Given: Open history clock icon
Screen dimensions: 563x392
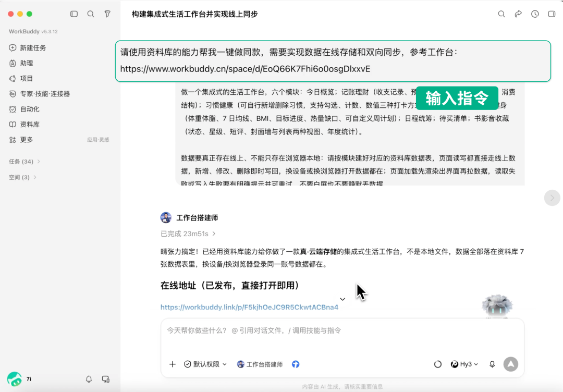Looking at the screenshot, I should (x=535, y=14).
